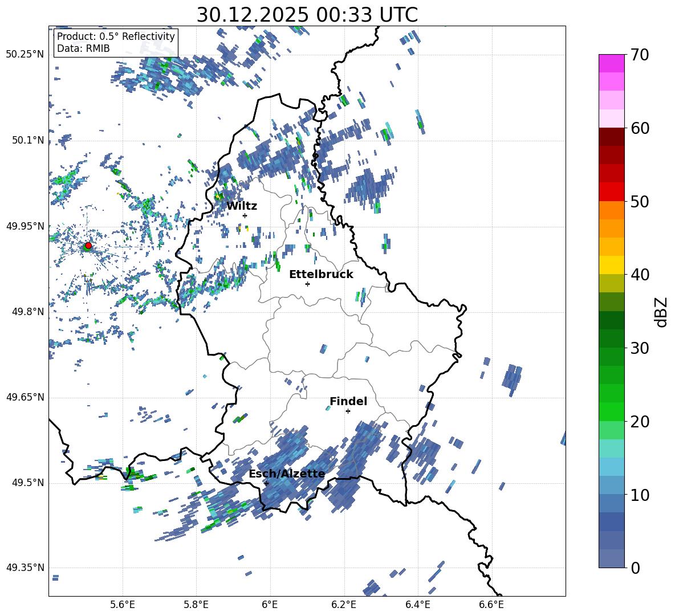Click the colorbar tick label 10
This screenshot has height=616, width=675.
tap(639, 495)
